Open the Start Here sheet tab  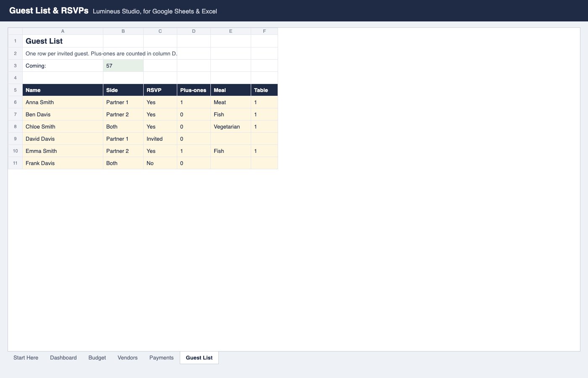26,358
